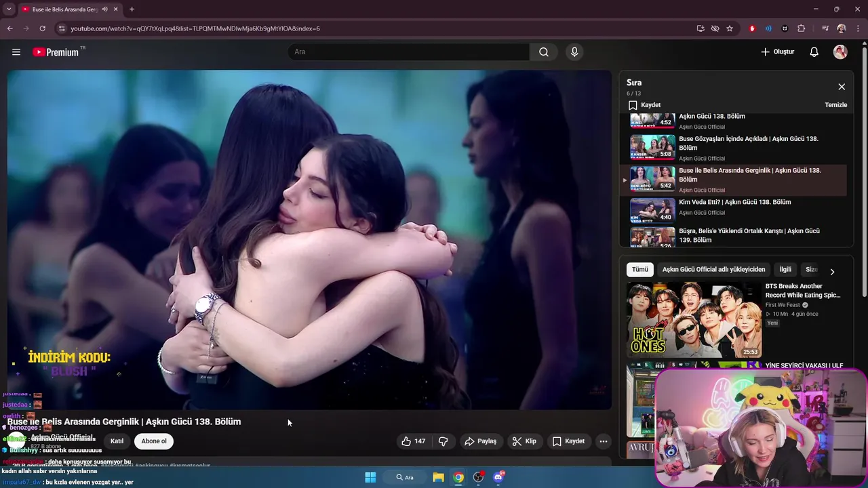Open File Explorer from taskbar
The height and width of the screenshot is (488, 868).
[x=438, y=477]
